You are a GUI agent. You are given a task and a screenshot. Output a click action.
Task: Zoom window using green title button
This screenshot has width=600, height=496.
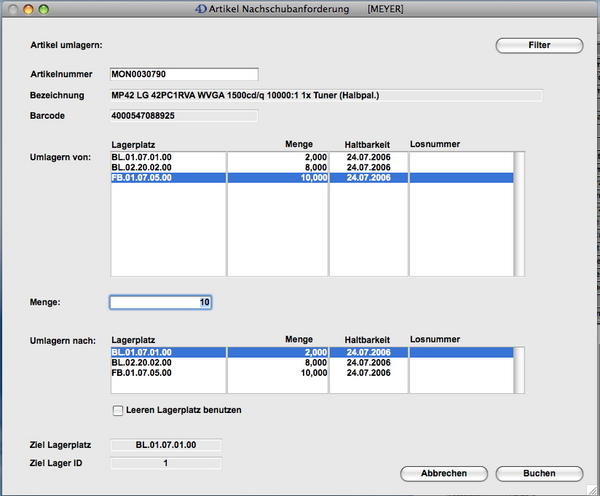43,8
